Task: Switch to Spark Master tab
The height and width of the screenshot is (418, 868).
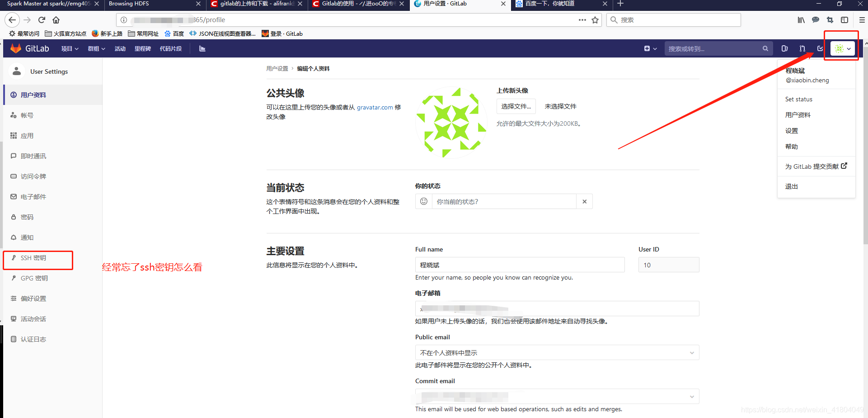Action: click(52, 4)
